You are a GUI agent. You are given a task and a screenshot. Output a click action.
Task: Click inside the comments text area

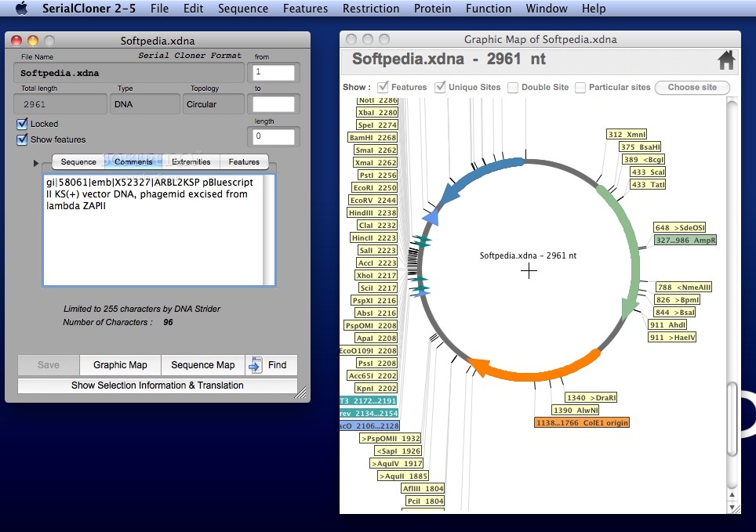(x=154, y=230)
